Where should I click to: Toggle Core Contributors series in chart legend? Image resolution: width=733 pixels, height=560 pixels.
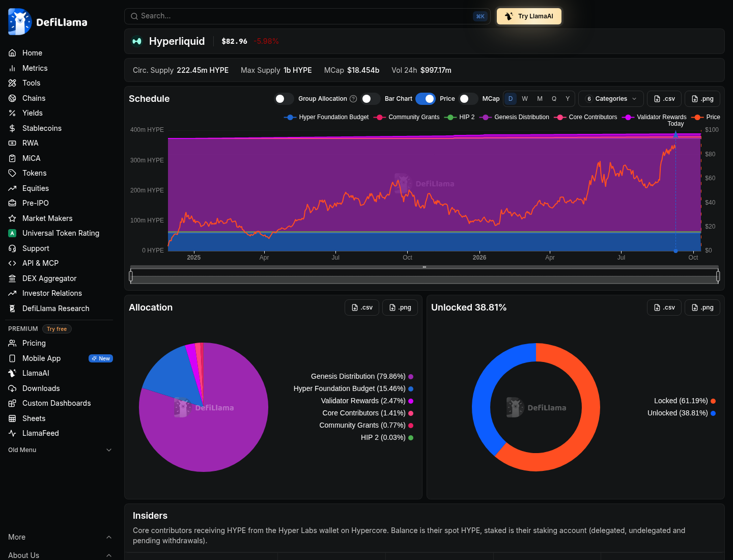(585, 117)
